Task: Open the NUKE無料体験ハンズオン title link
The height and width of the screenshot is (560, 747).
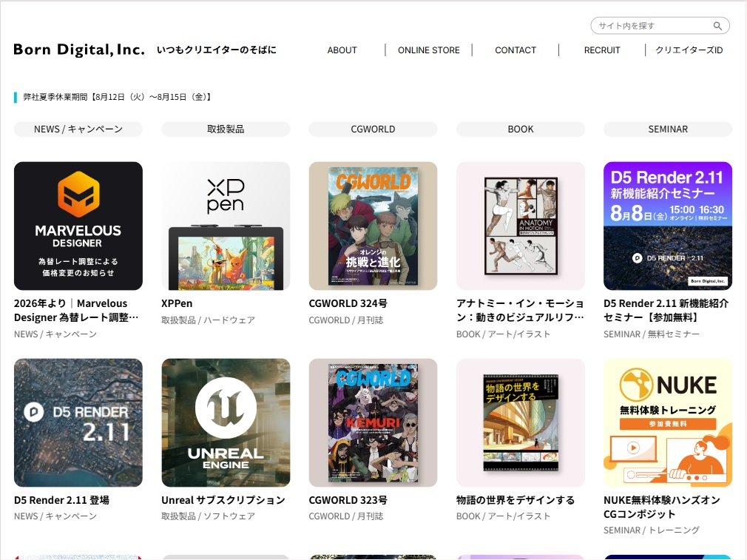Action: pos(662,507)
